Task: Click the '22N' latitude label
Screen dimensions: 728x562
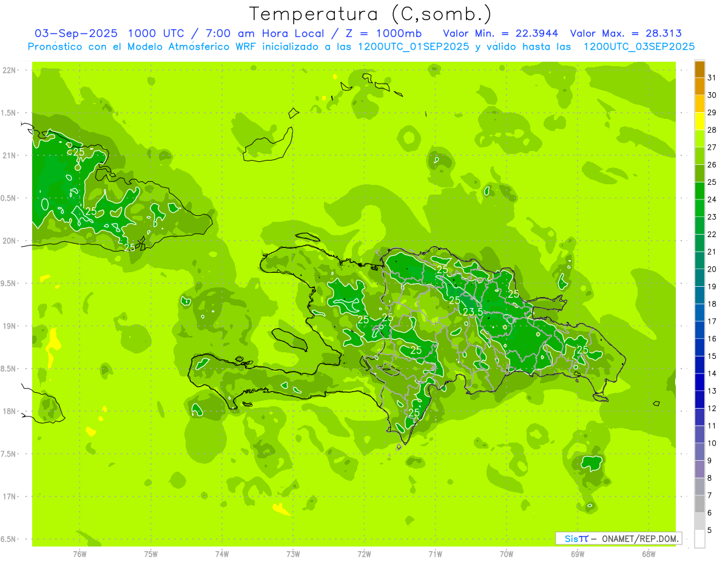Action: click(x=9, y=70)
